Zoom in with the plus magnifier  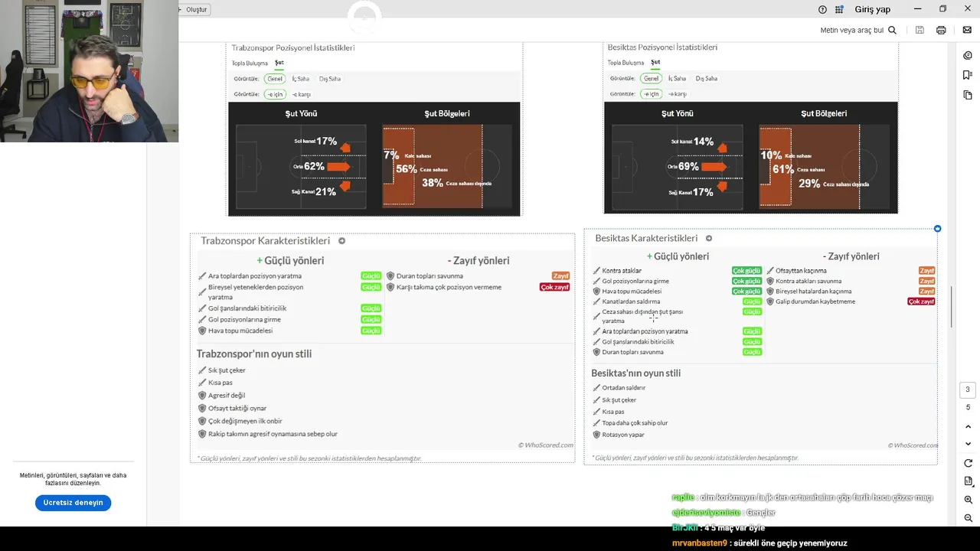click(968, 500)
